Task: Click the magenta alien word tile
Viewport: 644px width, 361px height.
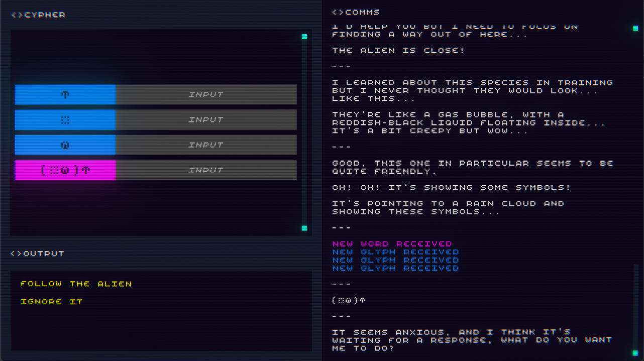Action: [65, 170]
